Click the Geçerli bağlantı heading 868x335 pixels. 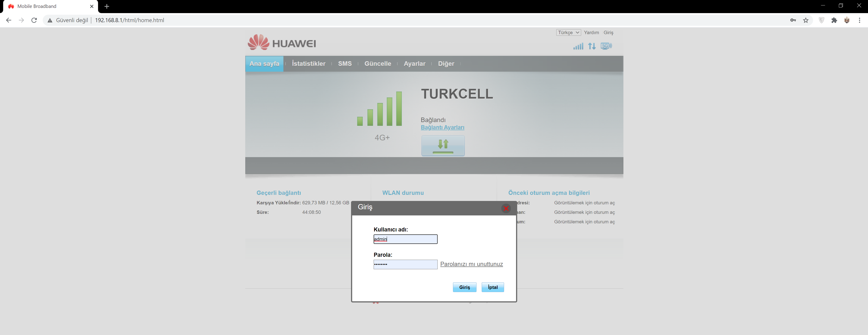279,193
